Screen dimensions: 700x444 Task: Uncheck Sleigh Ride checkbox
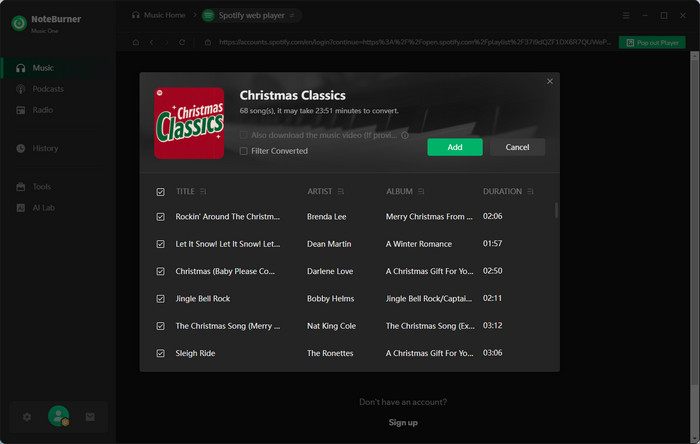point(161,353)
